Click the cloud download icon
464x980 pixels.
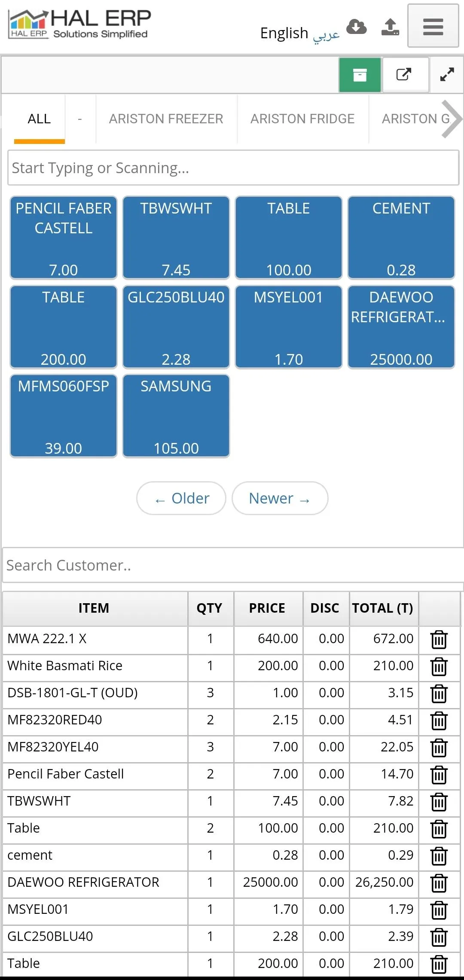click(x=357, y=27)
